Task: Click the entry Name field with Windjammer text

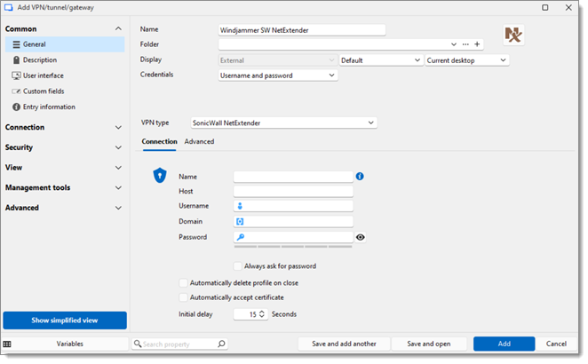Action: tap(302, 30)
